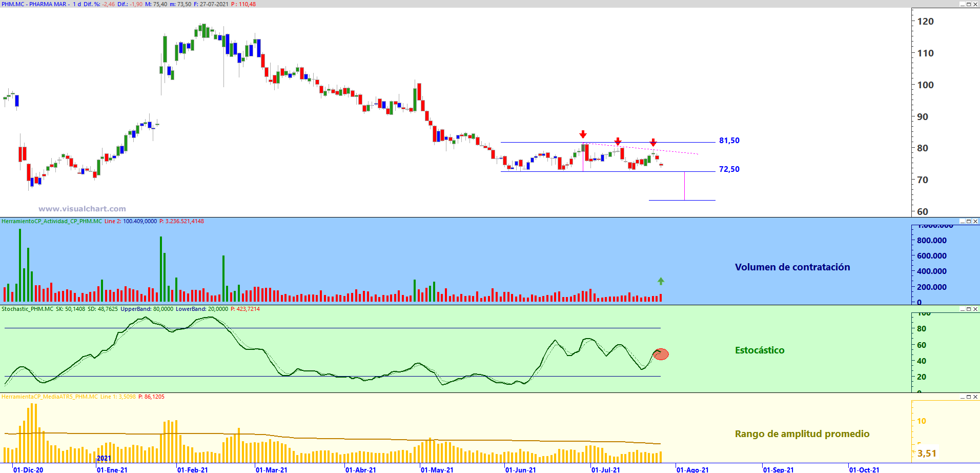This screenshot has height=473, width=980.
Task: Click the 01-Jul-21 date on the time axis
Action: coord(606,470)
